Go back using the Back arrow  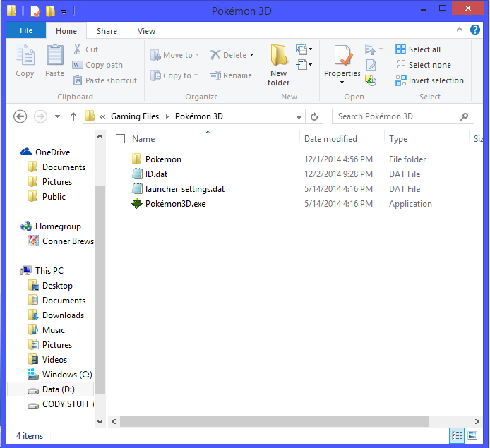click(20, 116)
